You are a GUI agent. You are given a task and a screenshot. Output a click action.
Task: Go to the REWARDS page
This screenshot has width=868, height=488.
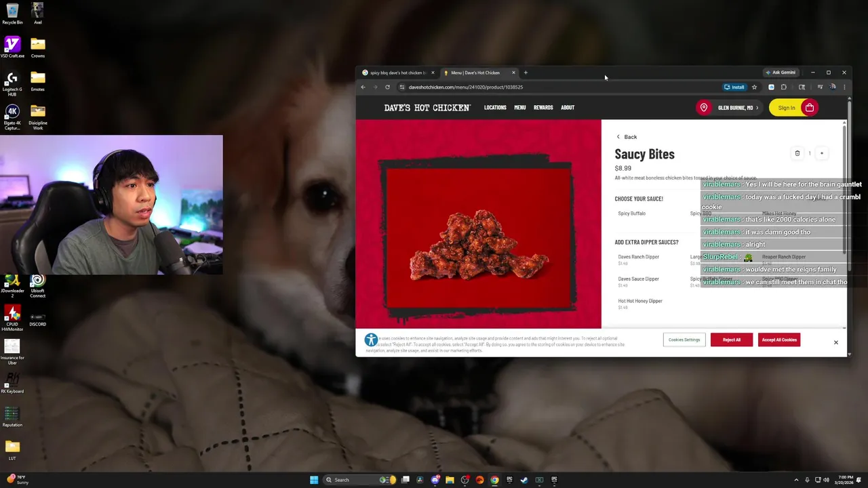(543, 108)
